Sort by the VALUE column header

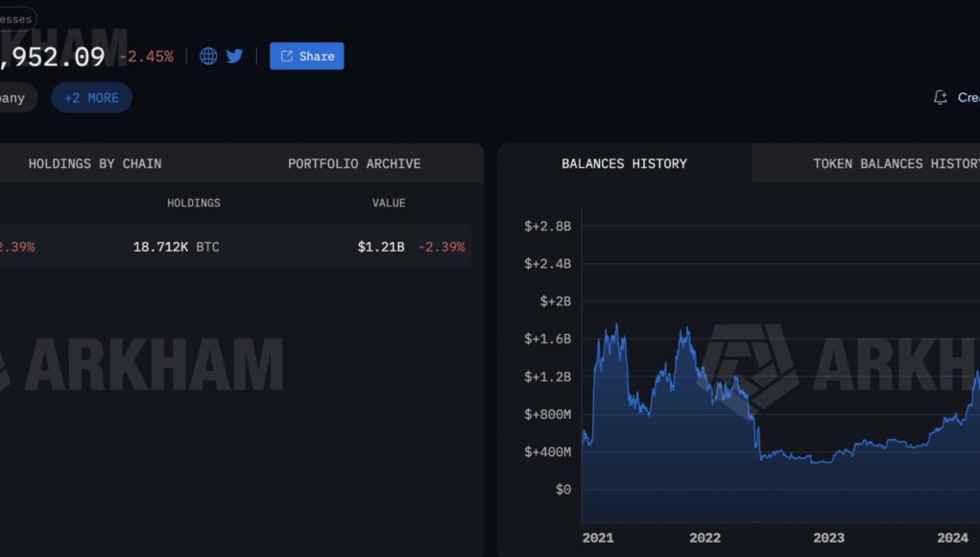point(389,204)
